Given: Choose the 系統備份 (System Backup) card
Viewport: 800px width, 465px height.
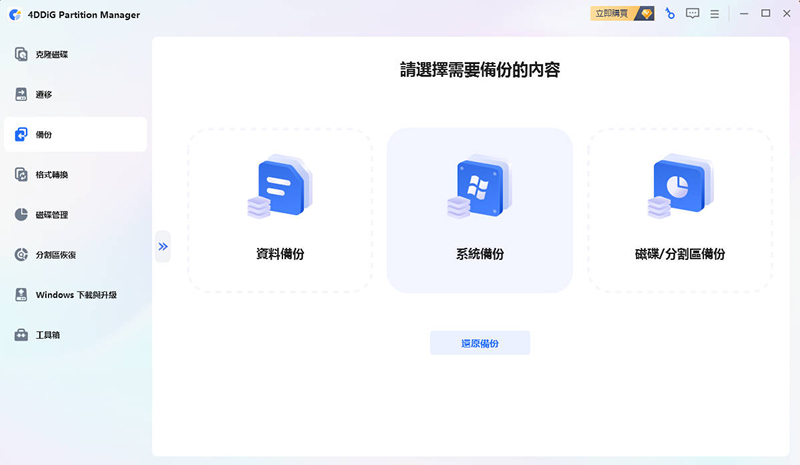Looking at the screenshot, I should coord(480,210).
